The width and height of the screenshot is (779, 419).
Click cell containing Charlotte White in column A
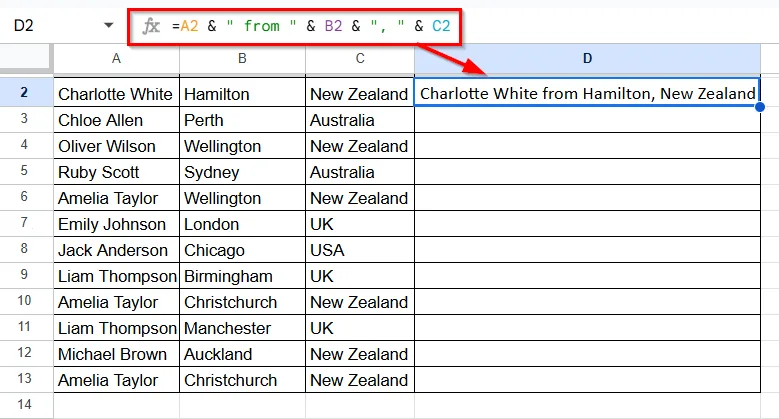click(116, 93)
